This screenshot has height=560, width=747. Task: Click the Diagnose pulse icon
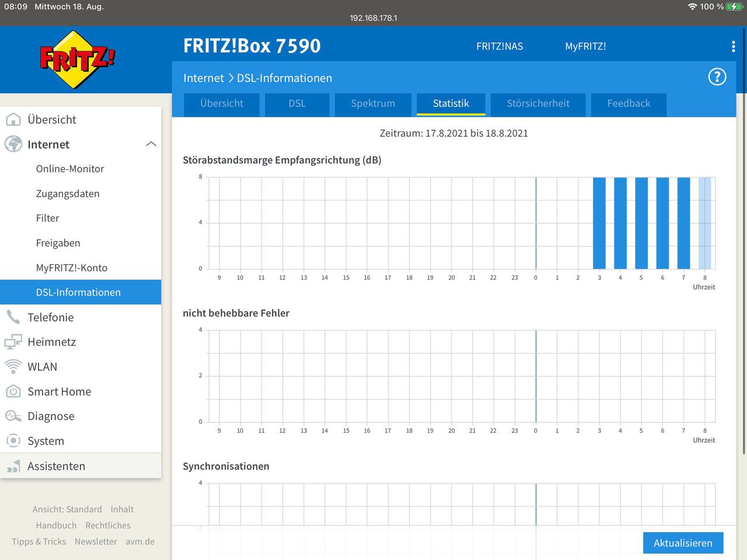(x=13, y=416)
